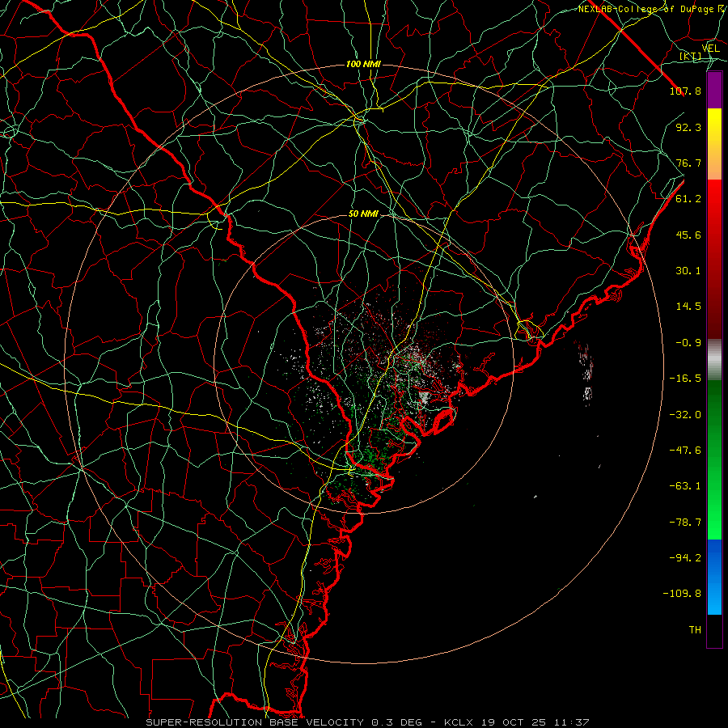Click the blue segment of the color bar
The width and height of the screenshot is (728, 728).
tap(714, 577)
